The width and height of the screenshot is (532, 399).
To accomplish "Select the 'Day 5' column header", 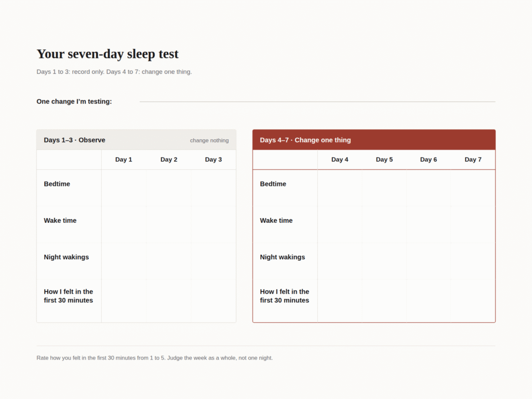I will tap(384, 159).
